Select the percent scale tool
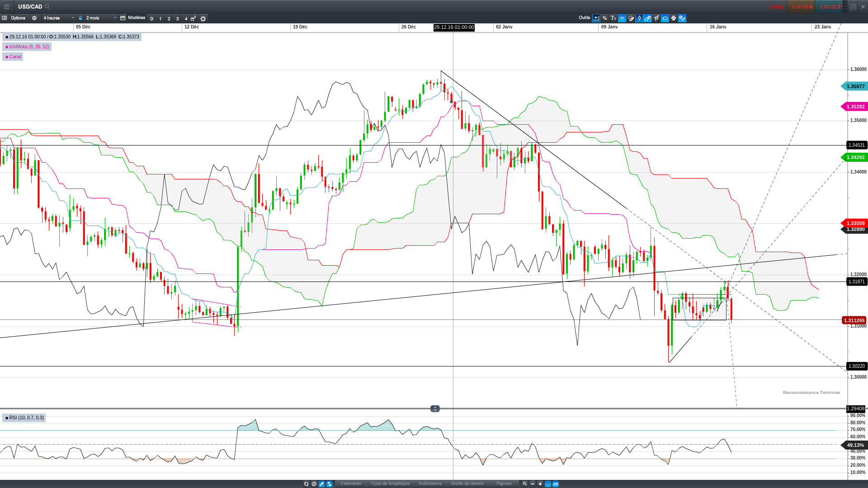 point(605,19)
